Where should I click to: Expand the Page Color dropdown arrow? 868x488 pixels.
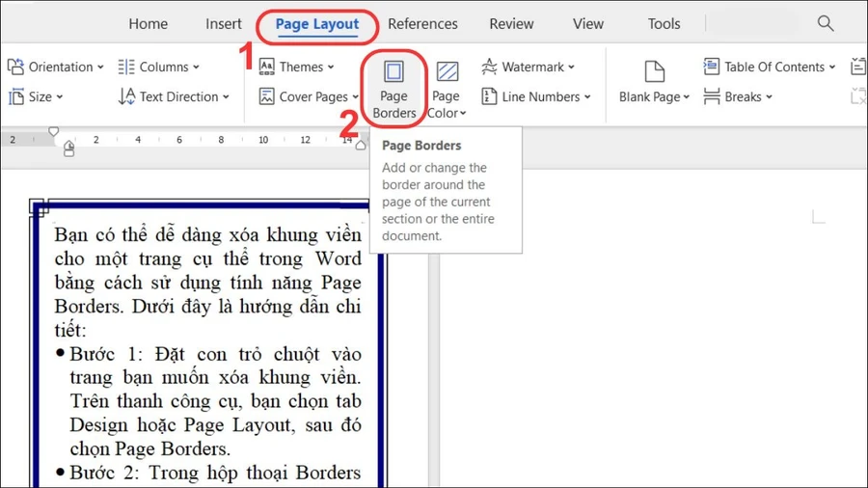(x=463, y=114)
